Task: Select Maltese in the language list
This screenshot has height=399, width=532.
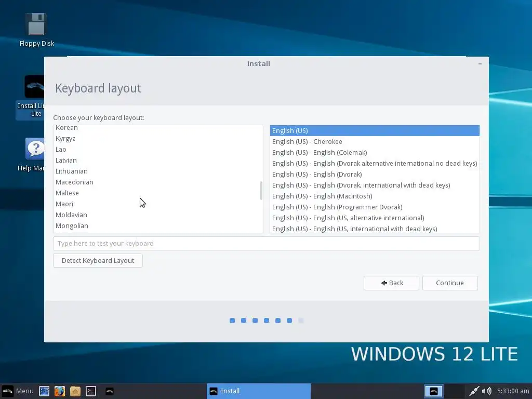Action: [x=158, y=193]
